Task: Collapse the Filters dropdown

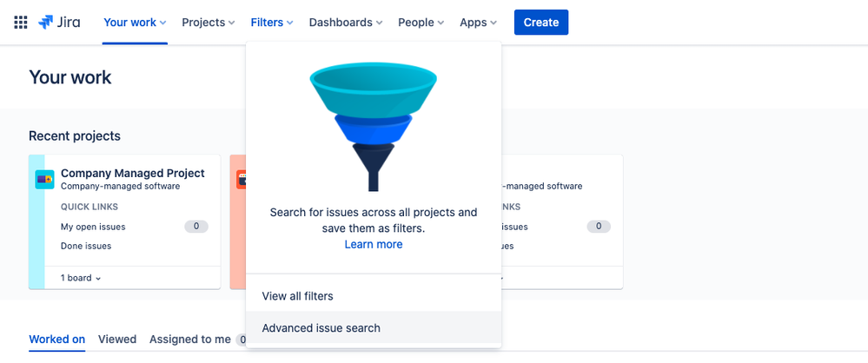Action: [272, 22]
